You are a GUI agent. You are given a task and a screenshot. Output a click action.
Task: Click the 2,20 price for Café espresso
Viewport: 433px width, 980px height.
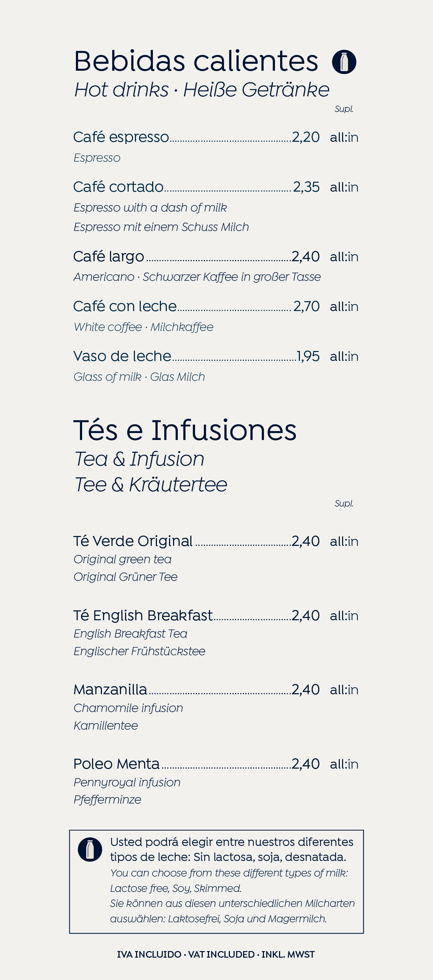coord(306,137)
